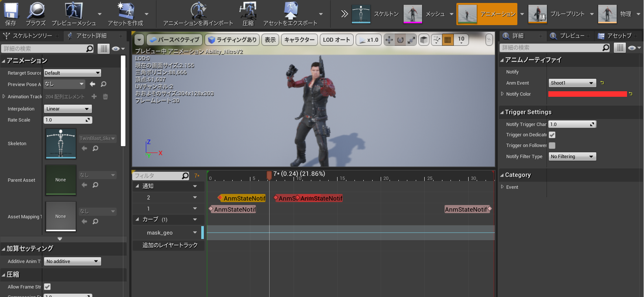The width and height of the screenshot is (644, 297).
Task: Toggle eye view options in right details
Action: point(634,48)
